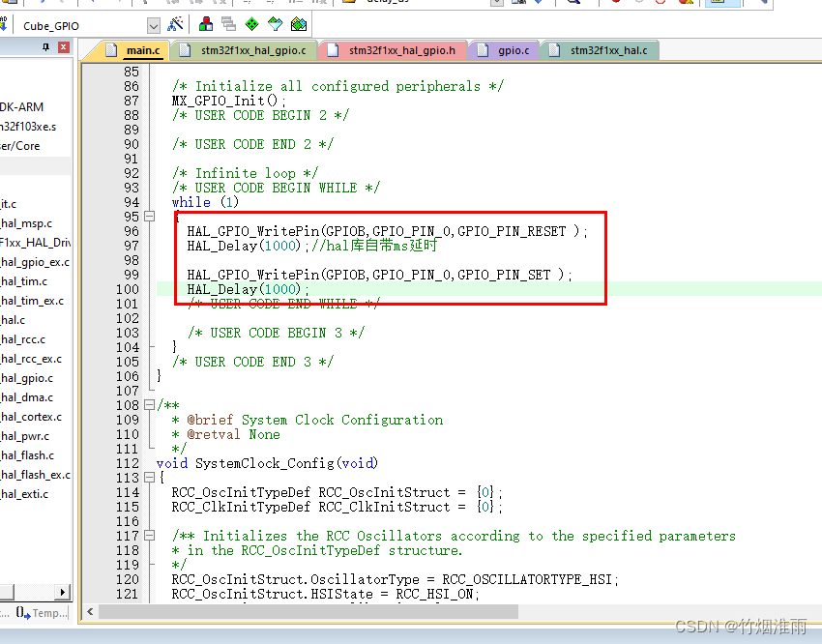Select hal_rcc.c in project tree
Image resolution: width=822 pixels, height=644 pixels.
(23, 339)
